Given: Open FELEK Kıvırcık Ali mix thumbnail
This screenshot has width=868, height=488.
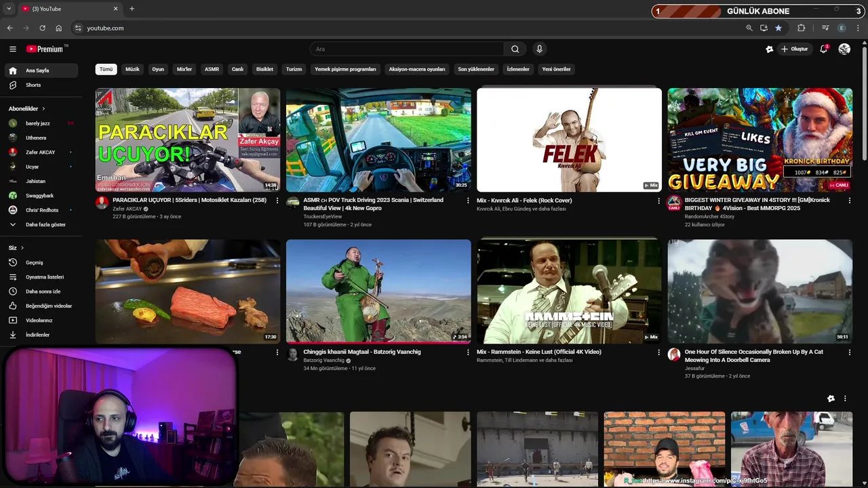Looking at the screenshot, I should (x=569, y=140).
